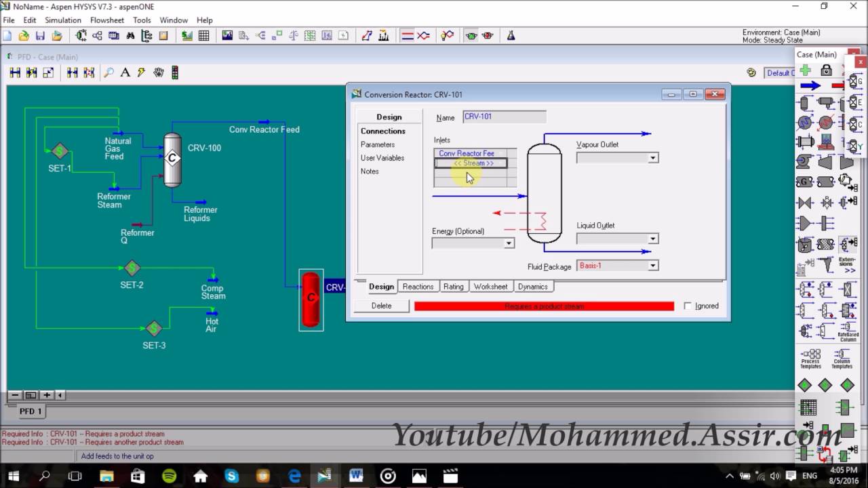Click the 'Conv Reactor Fee' inlet cell
The image size is (868, 488).
(x=471, y=154)
